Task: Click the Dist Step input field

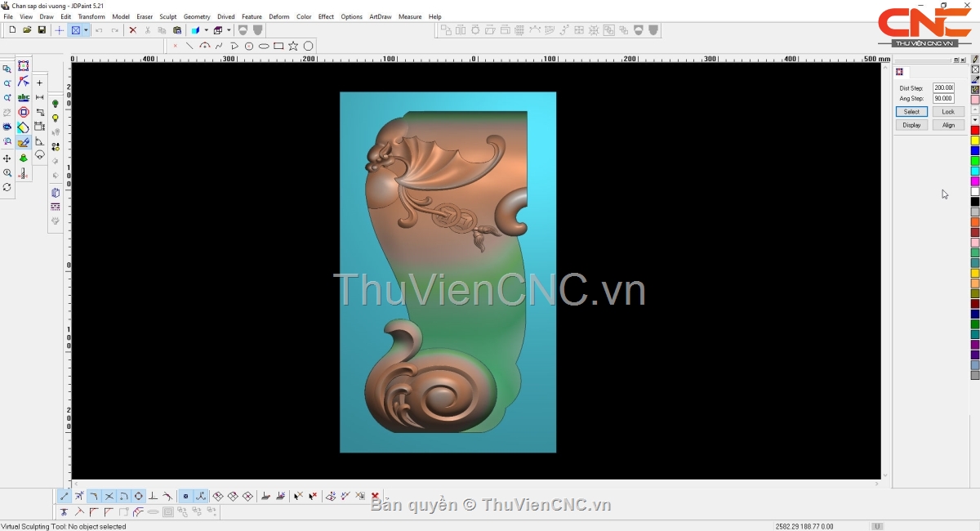Action: pos(943,87)
